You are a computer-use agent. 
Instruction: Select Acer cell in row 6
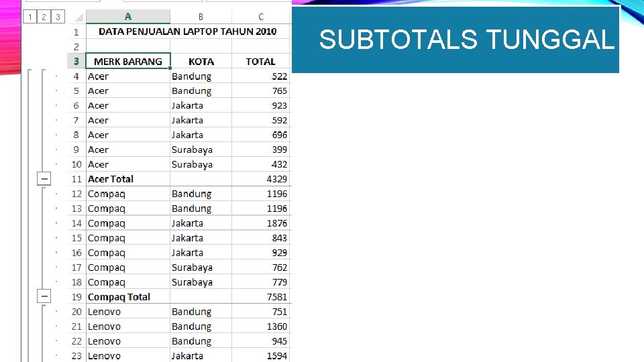point(128,105)
